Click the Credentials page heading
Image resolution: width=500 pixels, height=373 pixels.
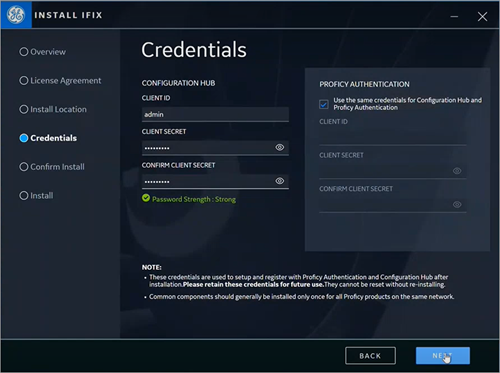[x=194, y=50]
